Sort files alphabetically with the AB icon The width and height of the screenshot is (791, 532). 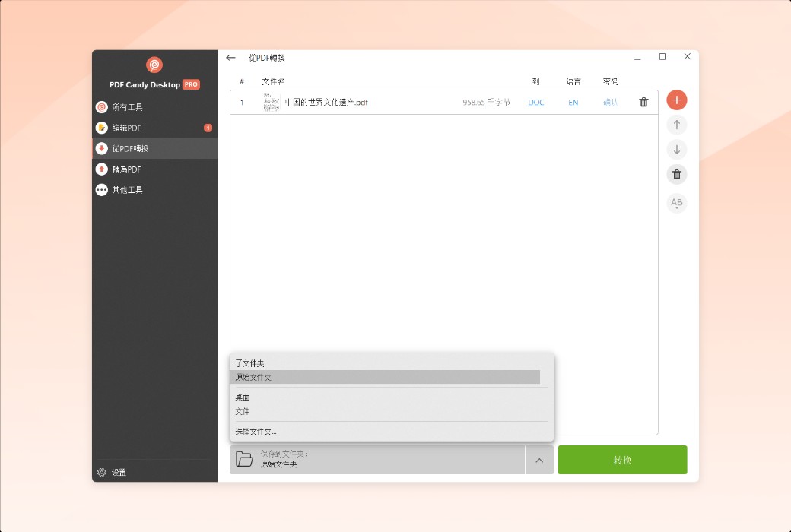point(676,203)
